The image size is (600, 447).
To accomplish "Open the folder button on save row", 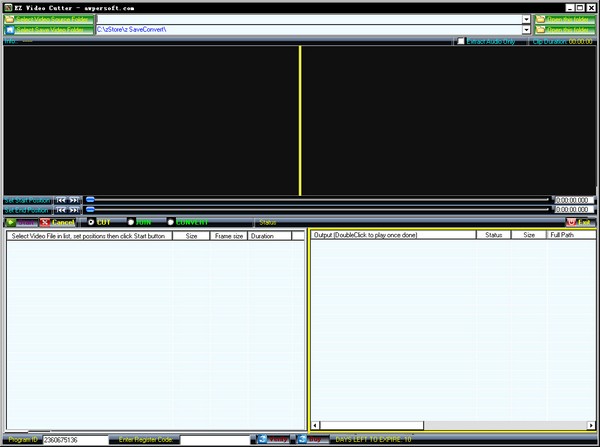I will 565,29.
